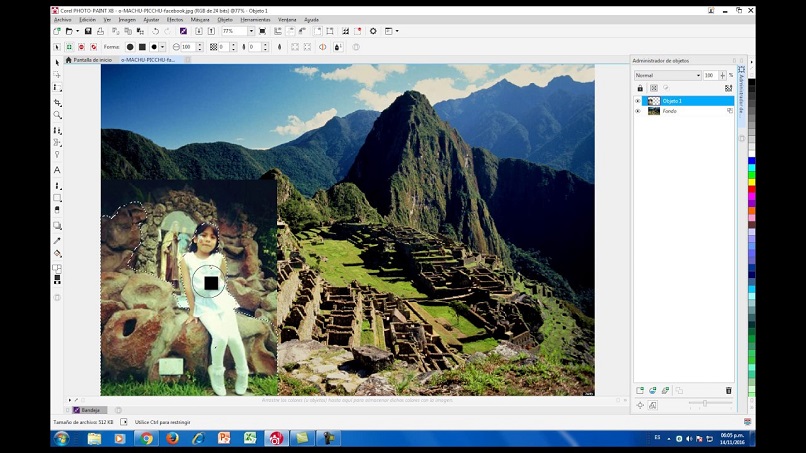Click the Windows Start button
This screenshot has width=806, height=453.
coord(62,439)
